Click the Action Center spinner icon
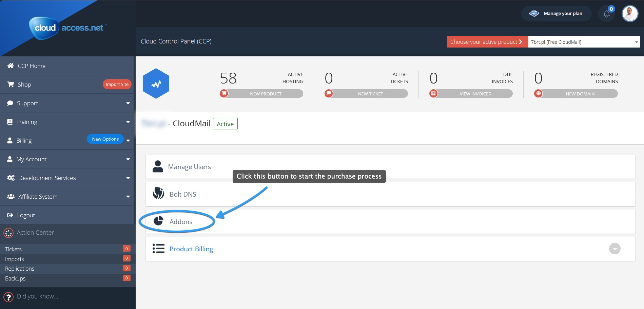644x309 pixels. [8, 233]
